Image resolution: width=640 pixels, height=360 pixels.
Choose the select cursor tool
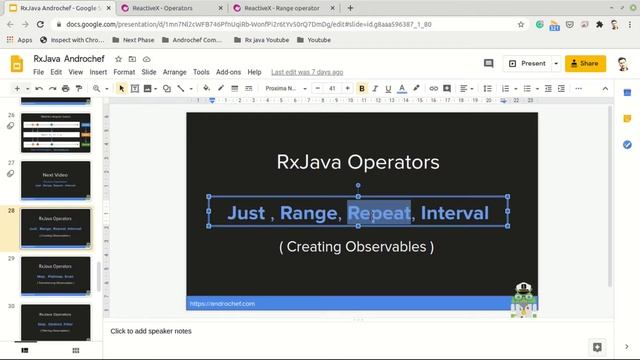(121, 89)
